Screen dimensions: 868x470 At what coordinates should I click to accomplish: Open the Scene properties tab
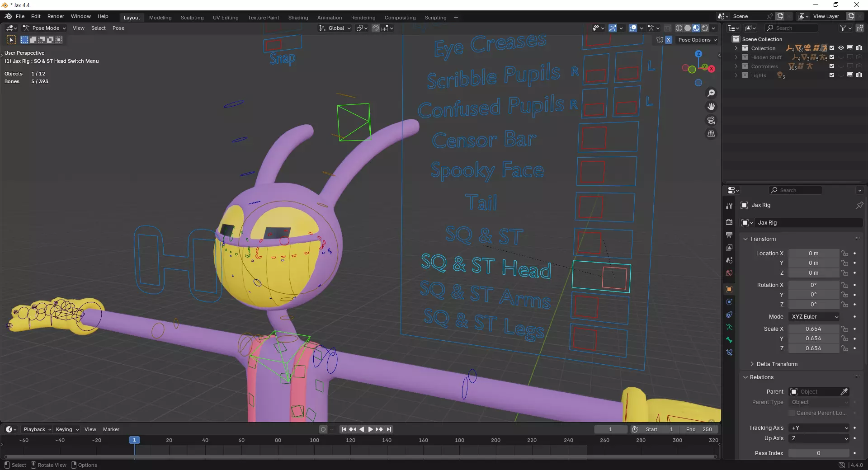729,260
